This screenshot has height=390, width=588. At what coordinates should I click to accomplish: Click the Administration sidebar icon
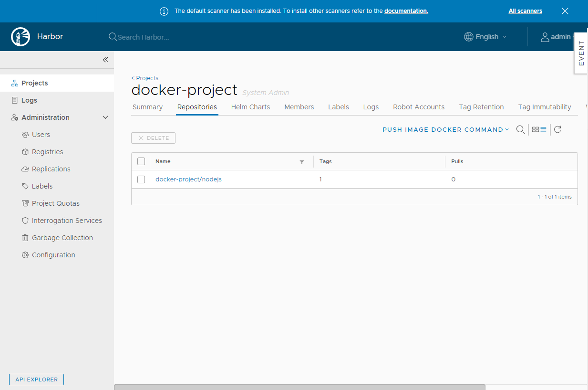15,117
